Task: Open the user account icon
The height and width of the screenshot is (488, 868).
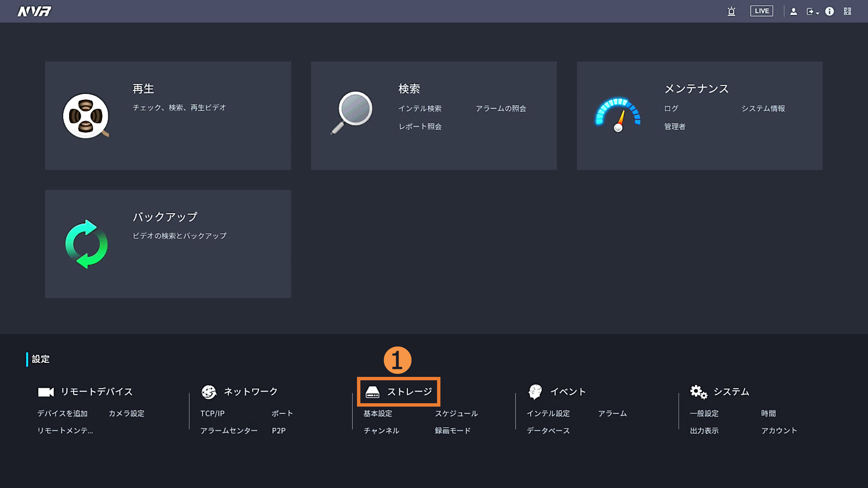Action: (793, 12)
